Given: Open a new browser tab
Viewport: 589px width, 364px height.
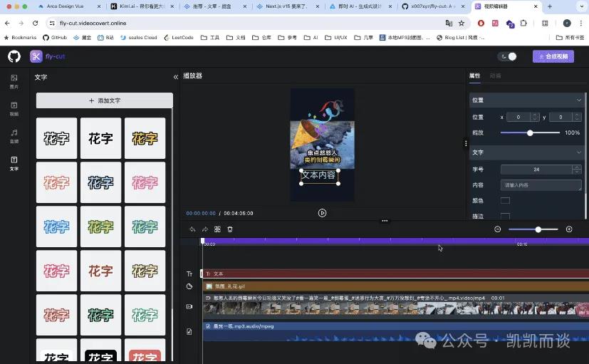Looking at the screenshot, I should (550, 6).
